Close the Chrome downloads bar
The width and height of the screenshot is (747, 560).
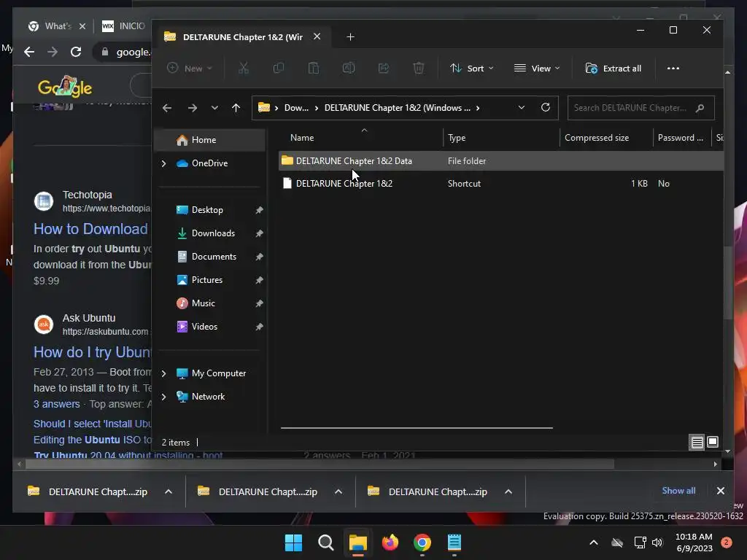pos(720,491)
